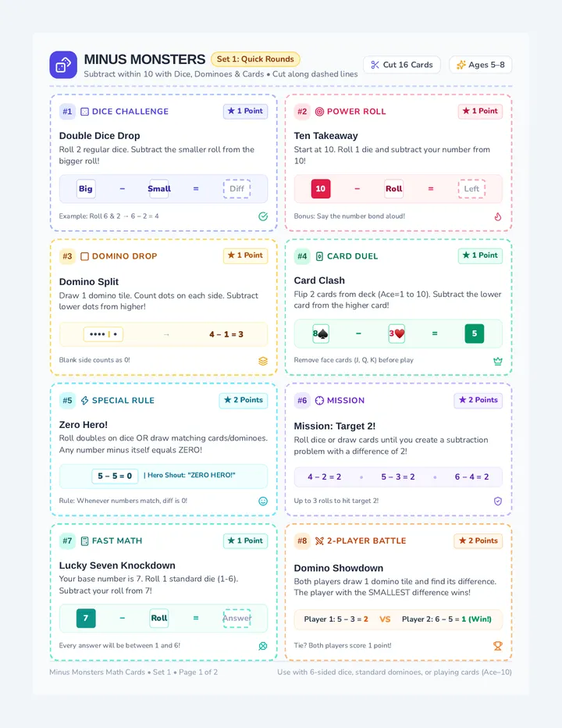Click the card icon beside CARD DUEL

pos(319,256)
